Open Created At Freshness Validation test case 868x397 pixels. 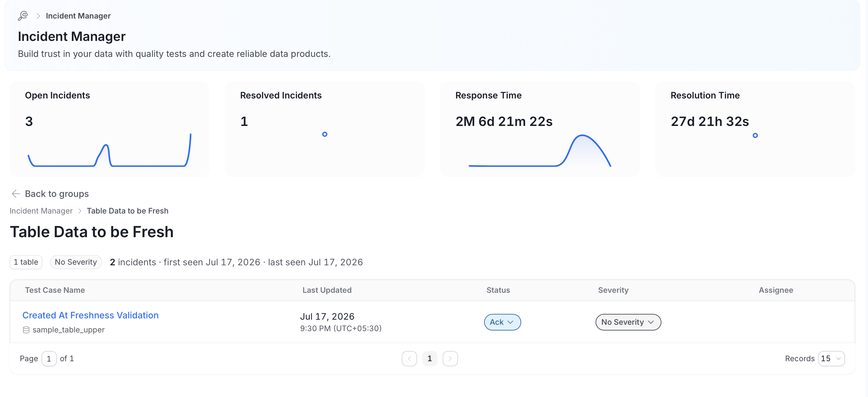tap(90, 315)
